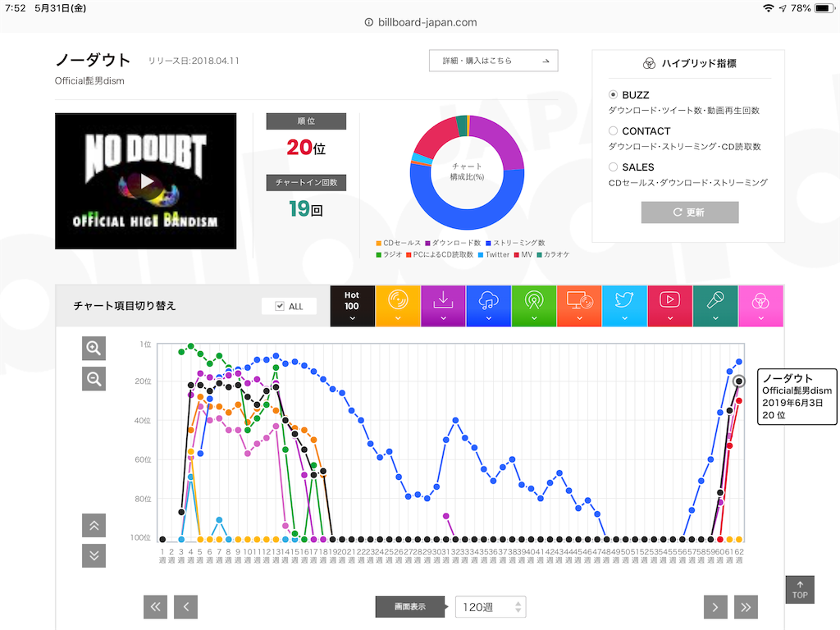Click the red MV segment of donut chart
The height and width of the screenshot is (630, 840).
(436, 137)
